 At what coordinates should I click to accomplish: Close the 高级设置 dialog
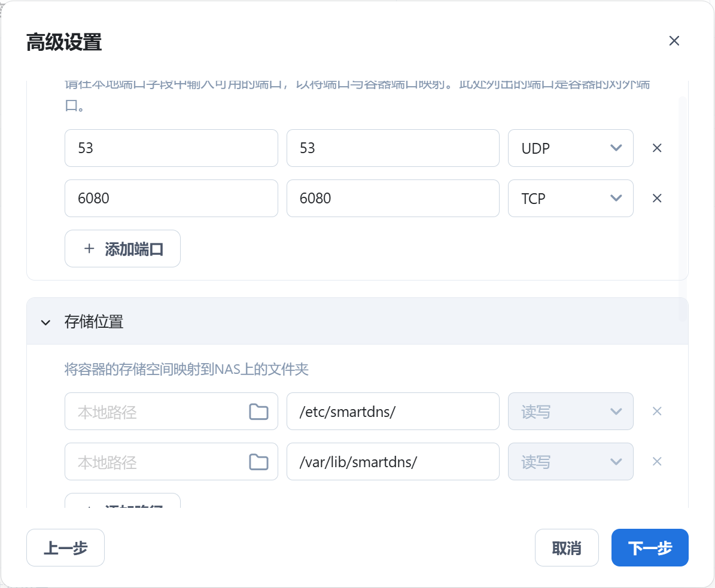pyautogui.click(x=674, y=41)
